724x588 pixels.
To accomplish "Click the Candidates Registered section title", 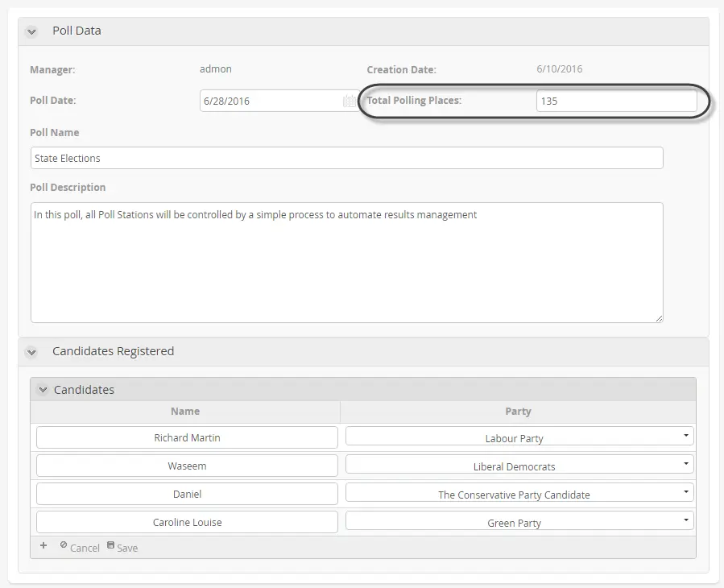I will 113,351.
